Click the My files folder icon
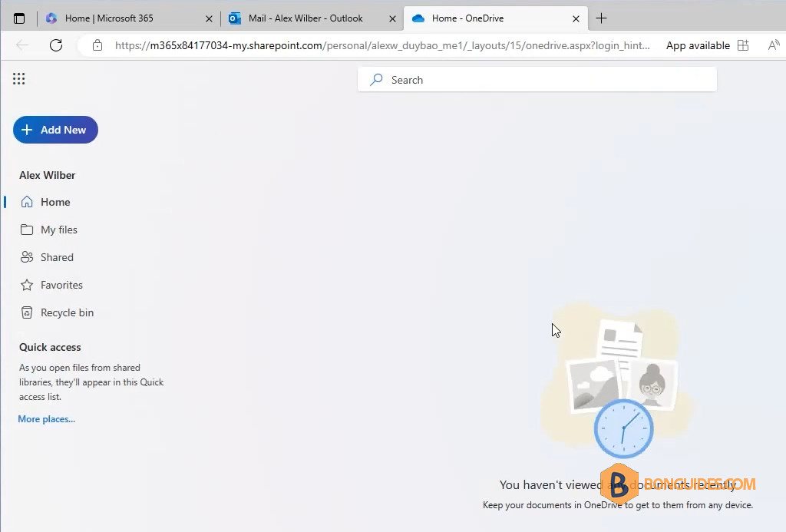Screen dimensions: 786x532 (x=27, y=230)
